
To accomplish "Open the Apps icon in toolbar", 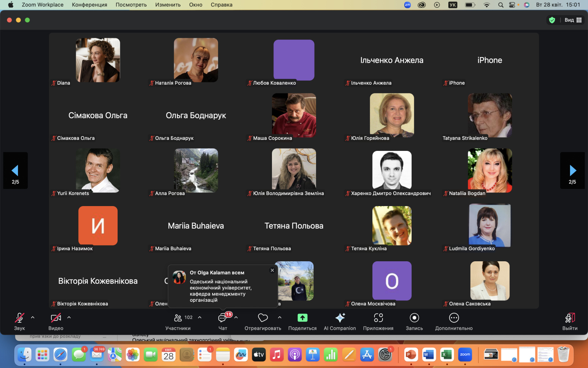I will [x=378, y=318].
